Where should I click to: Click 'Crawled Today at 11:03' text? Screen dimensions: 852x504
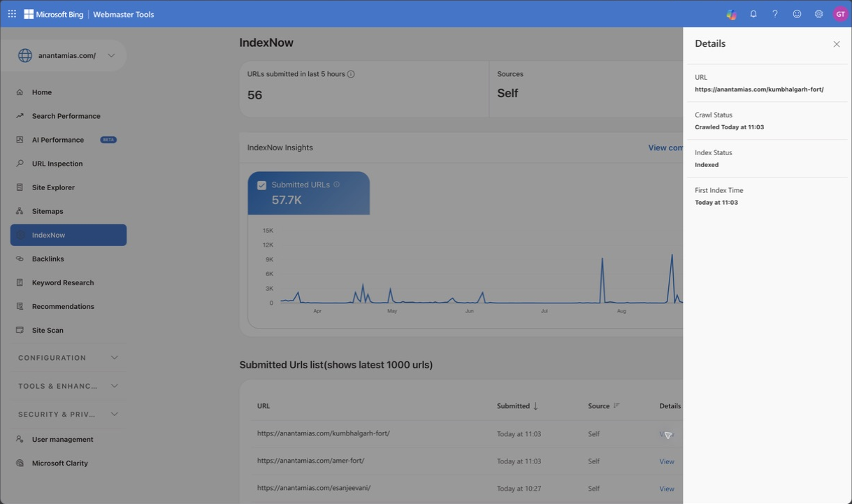729,127
